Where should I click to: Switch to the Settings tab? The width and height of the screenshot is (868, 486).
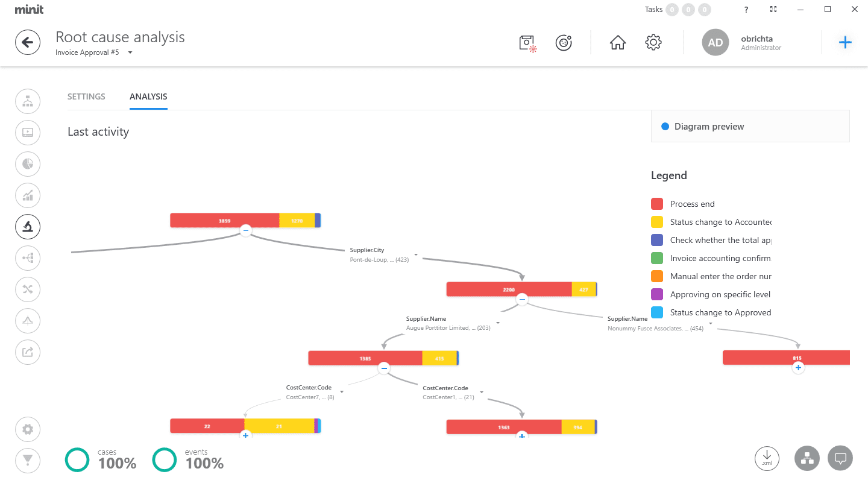coord(86,96)
